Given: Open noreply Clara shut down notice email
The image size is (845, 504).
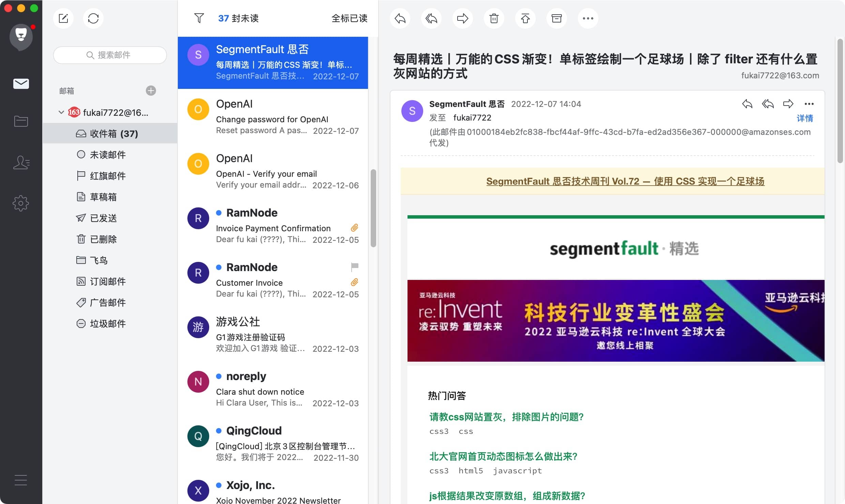Looking at the screenshot, I should click(273, 389).
